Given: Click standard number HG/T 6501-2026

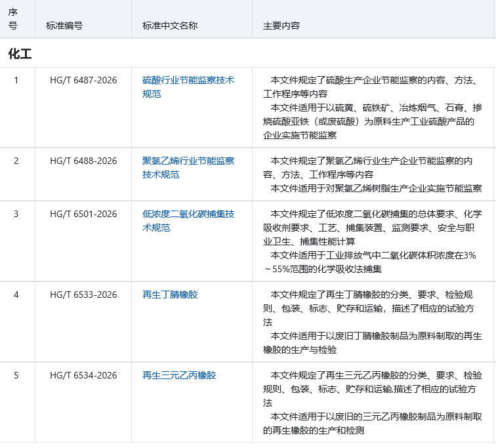Looking at the screenshot, I should (83, 214).
